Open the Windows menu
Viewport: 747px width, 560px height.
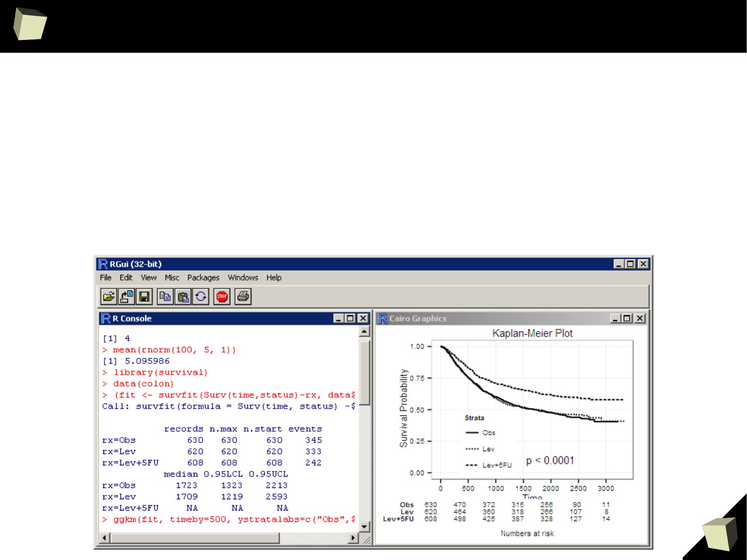tap(243, 278)
